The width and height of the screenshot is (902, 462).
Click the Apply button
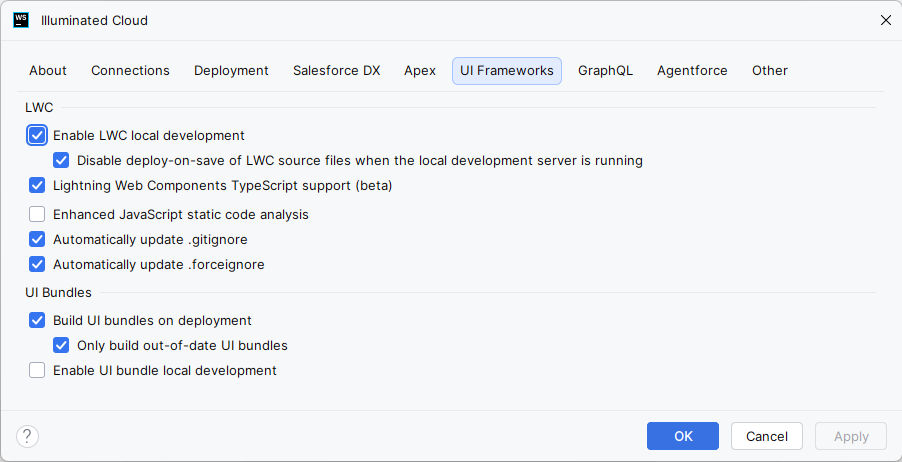(x=851, y=436)
